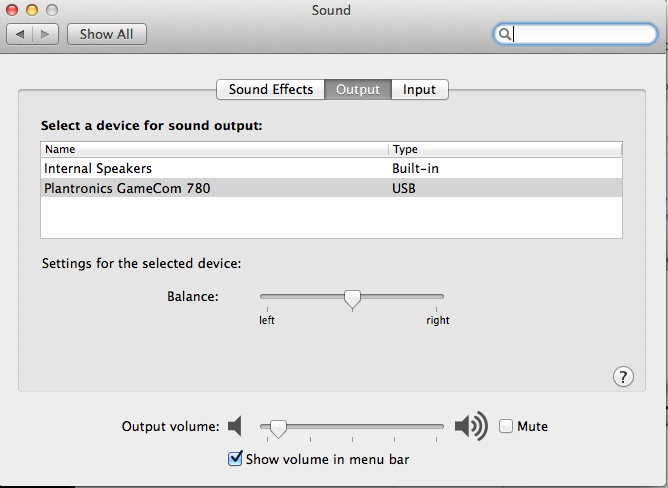Close the Sound window with red button

point(12,10)
